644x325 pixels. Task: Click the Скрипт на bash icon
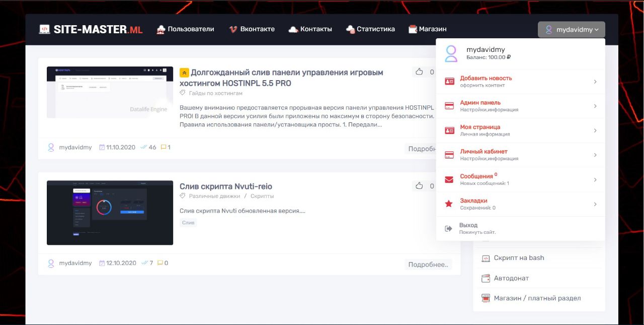pos(486,258)
